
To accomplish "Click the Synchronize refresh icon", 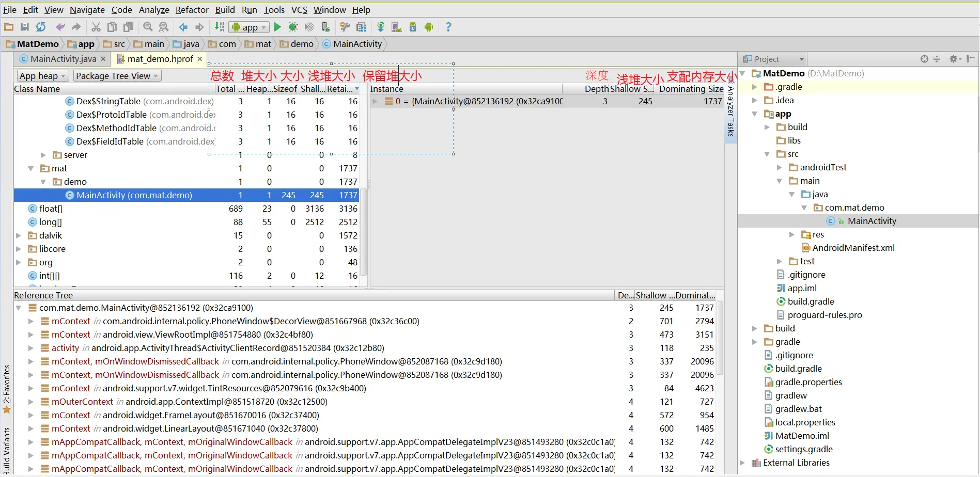I will tap(41, 27).
